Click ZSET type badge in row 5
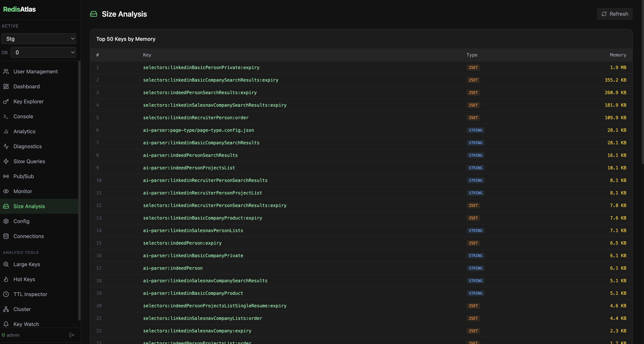 [473, 118]
